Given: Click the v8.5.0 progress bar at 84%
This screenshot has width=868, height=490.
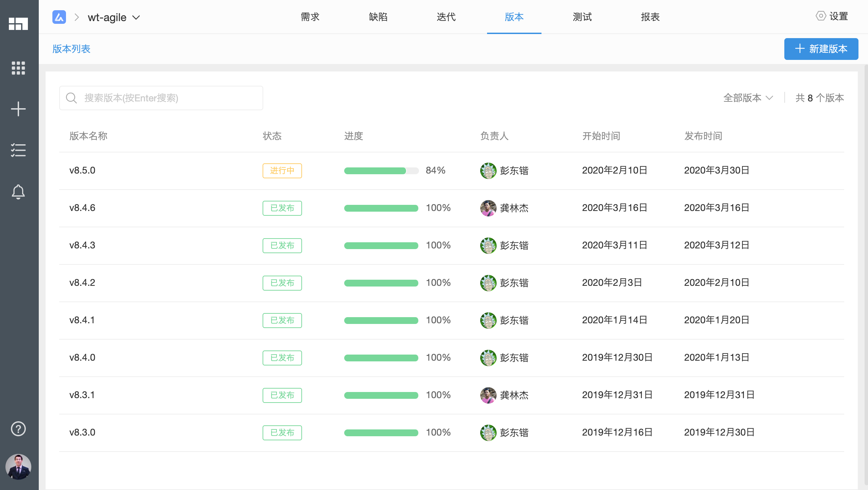Looking at the screenshot, I should 381,171.
